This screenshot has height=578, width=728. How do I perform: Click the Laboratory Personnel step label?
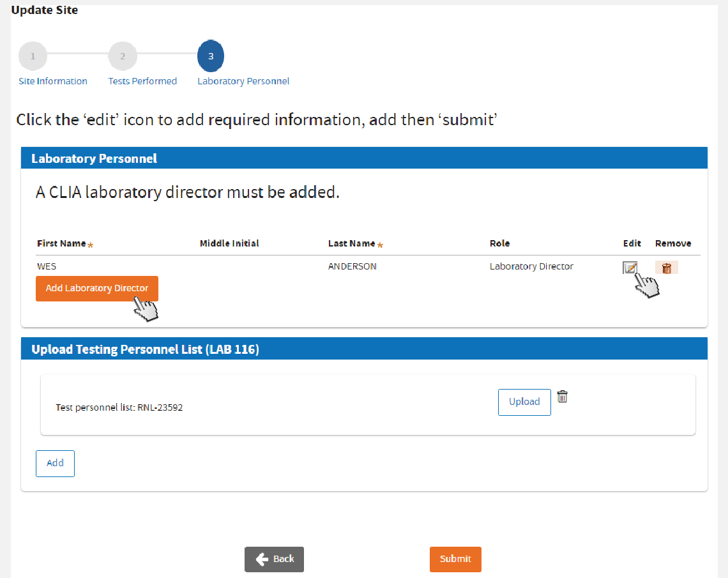click(243, 81)
